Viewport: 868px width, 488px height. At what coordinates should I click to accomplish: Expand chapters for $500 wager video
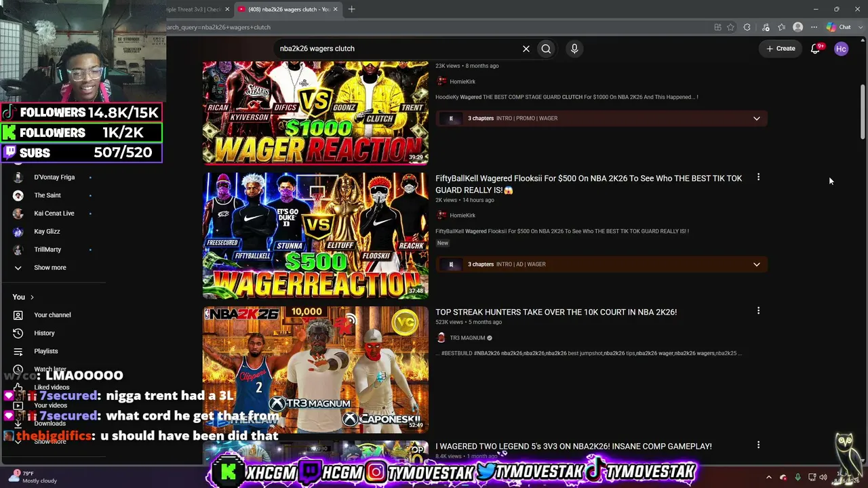coord(757,264)
